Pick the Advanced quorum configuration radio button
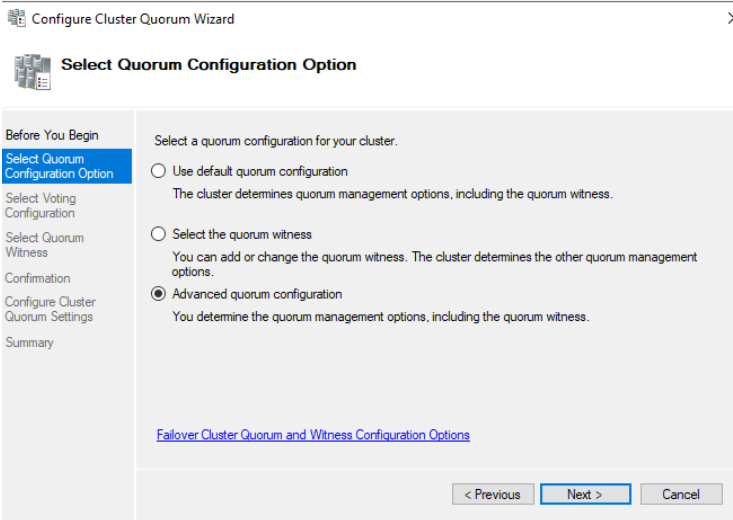 [x=158, y=294]
